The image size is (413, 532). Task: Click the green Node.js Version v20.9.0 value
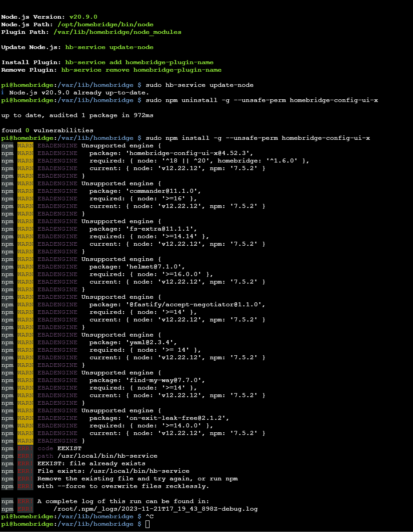tap(83, 17)
